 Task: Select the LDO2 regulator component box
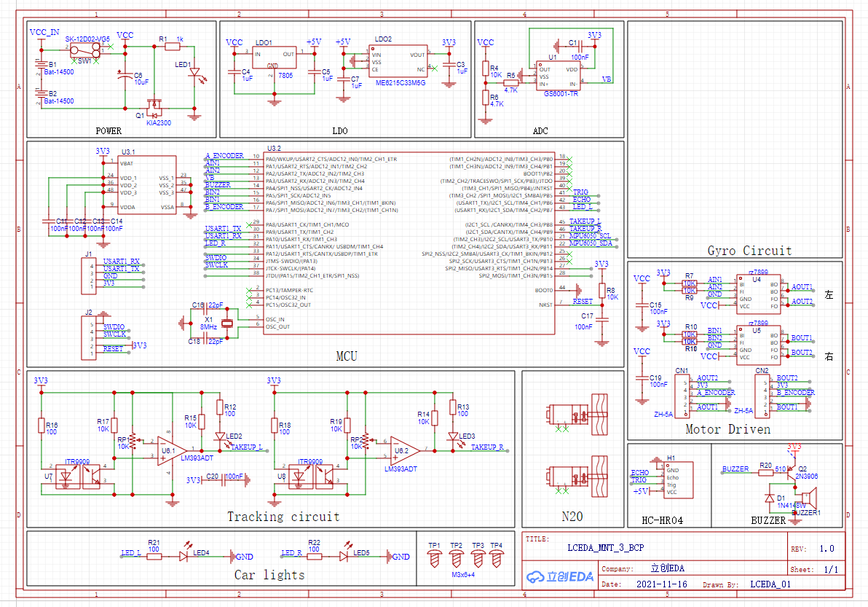click(x=398, y=61)
